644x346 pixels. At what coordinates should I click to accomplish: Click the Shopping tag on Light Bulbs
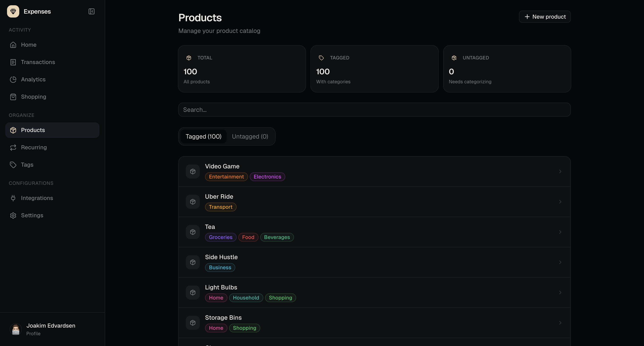(x=280, y=298)
